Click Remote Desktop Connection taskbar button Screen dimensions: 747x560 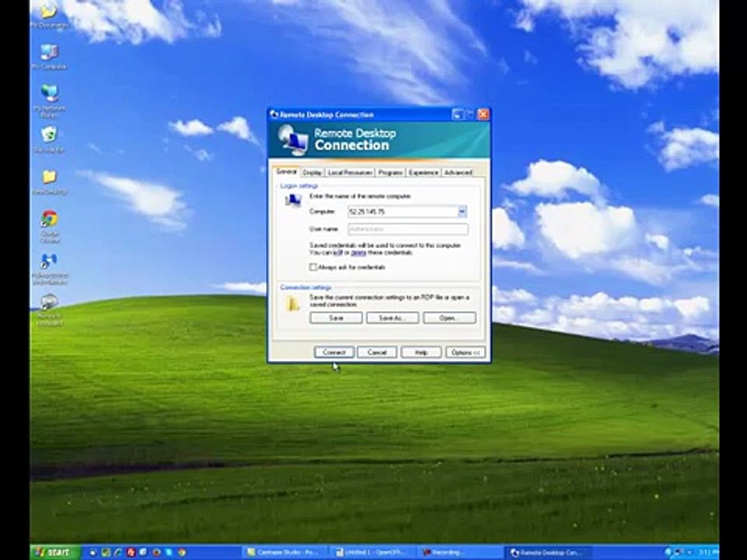coord(548,552)
